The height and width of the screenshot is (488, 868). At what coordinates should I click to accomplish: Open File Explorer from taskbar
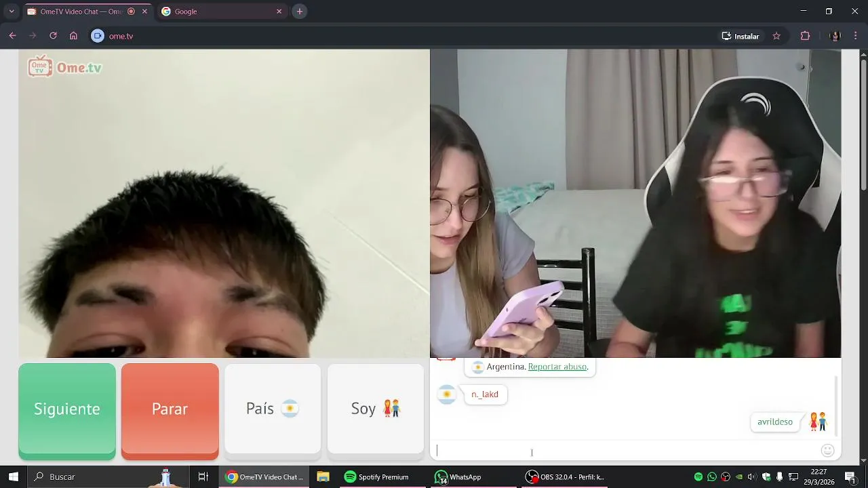[323, 477]
